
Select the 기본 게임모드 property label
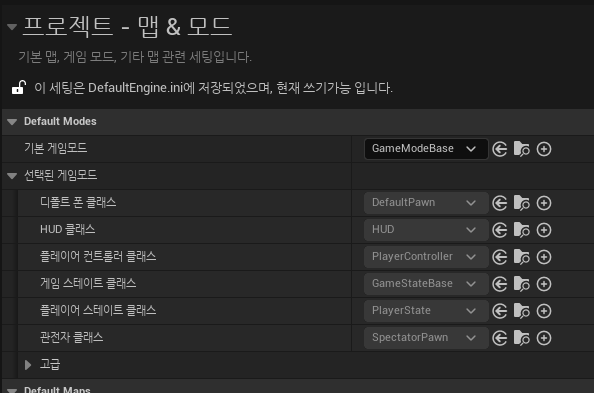[x=56, y=148]
